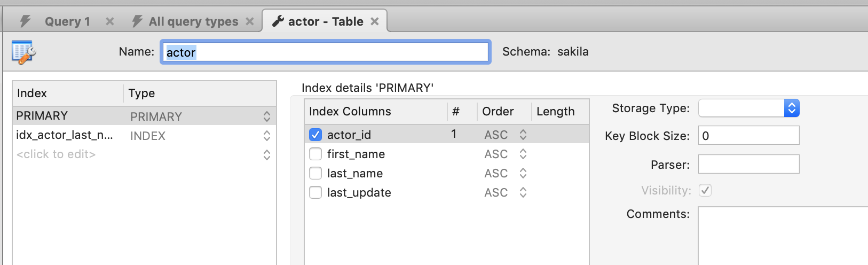868x265 pixels.
Task: Change sort order for actor_id column
Action: 523,135
